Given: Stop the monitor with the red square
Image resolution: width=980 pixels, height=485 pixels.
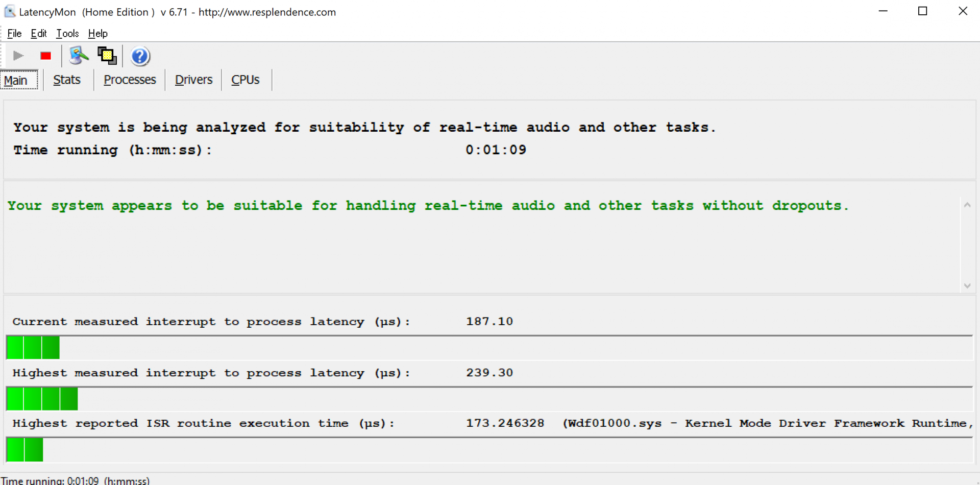Looking at the screenshot, I should 46,56.
